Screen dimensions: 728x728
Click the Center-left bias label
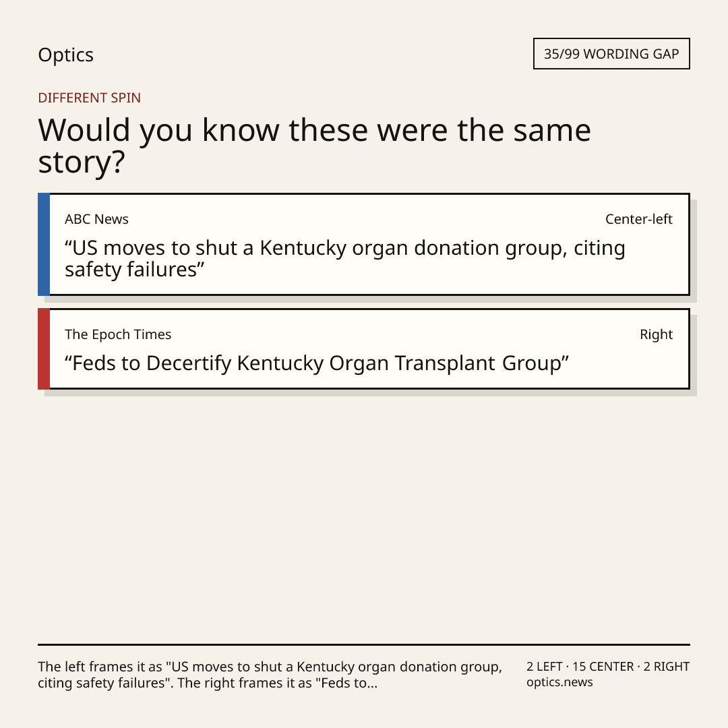coord(638,219)
